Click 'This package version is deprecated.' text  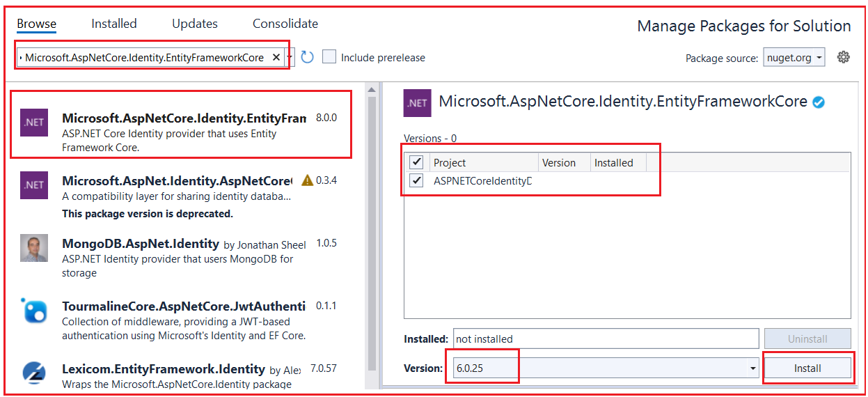(148, 214)
